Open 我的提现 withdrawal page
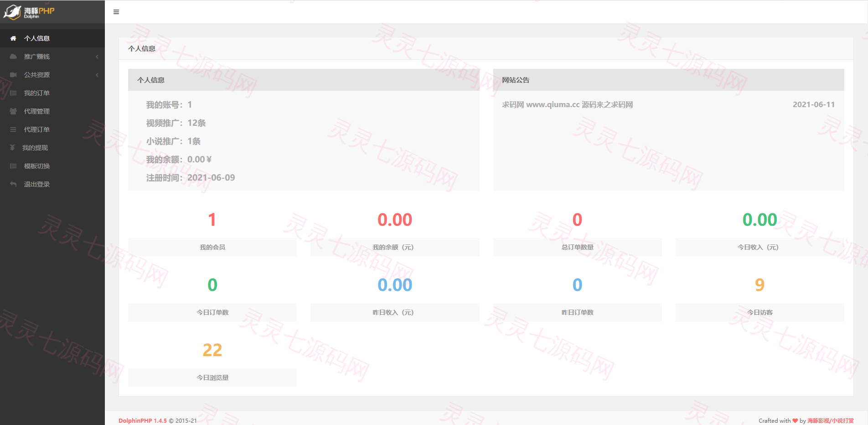Screen dimensions: 868x425 (52, 148)
